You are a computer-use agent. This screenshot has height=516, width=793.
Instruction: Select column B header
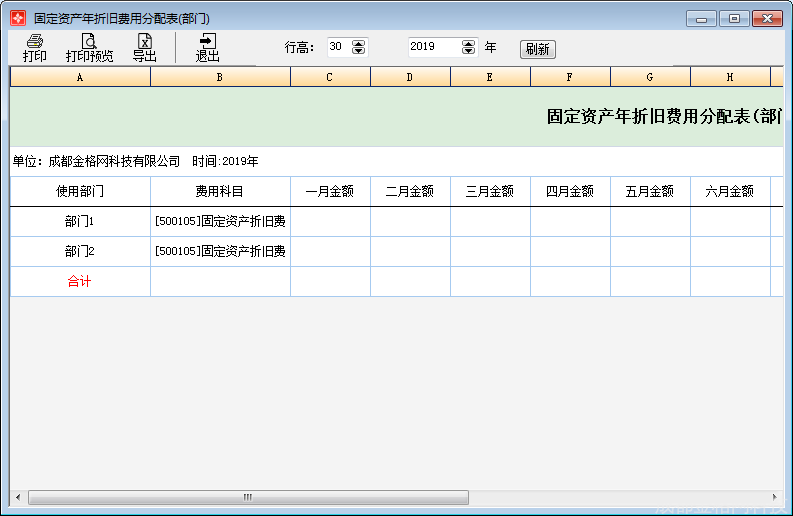coord(220,77)
